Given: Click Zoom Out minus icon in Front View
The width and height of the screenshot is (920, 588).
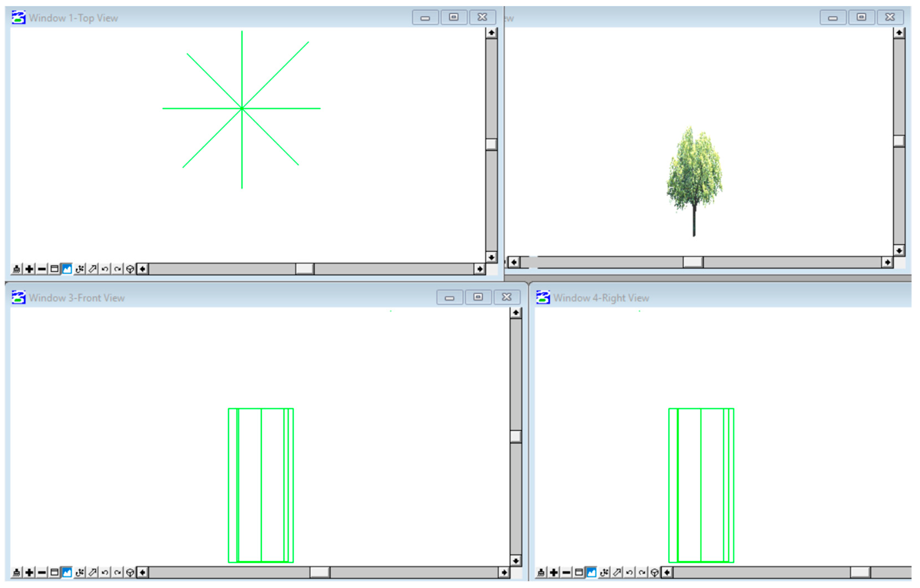Looking at the screenshot, I should point(42,573).
